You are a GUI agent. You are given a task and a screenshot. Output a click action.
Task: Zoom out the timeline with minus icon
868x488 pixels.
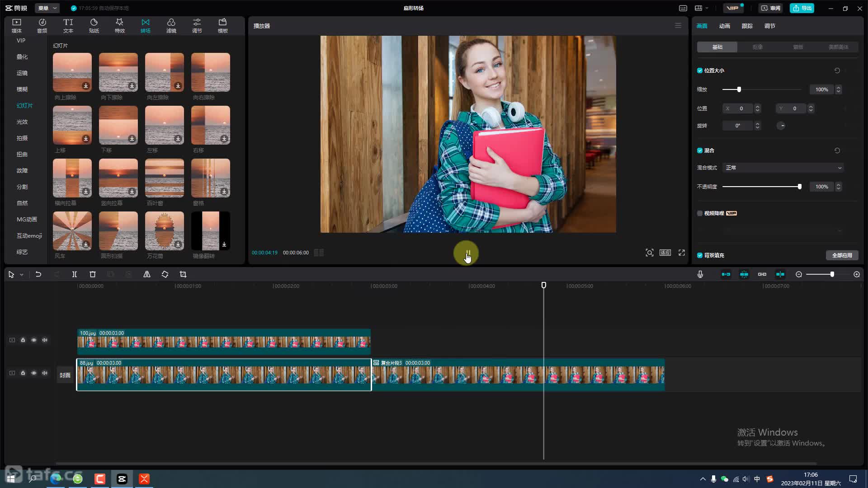point(799,274)
